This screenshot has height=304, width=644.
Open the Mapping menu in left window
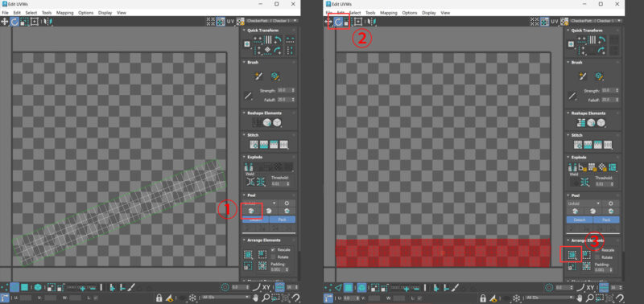(x=64, y=13)
